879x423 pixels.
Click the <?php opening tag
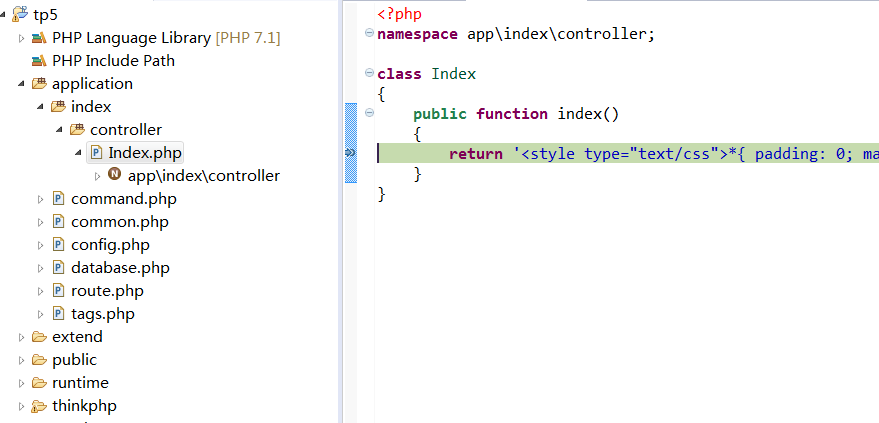point(399,14)
